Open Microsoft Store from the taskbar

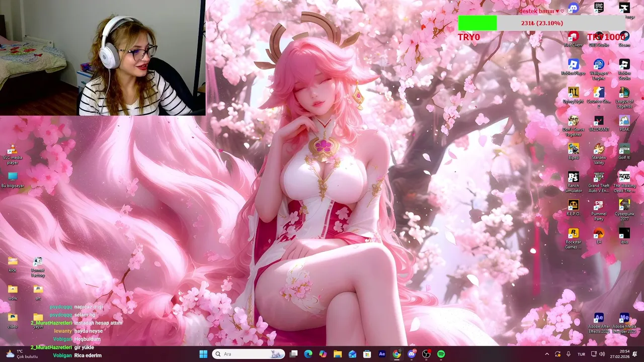point(367,354)
